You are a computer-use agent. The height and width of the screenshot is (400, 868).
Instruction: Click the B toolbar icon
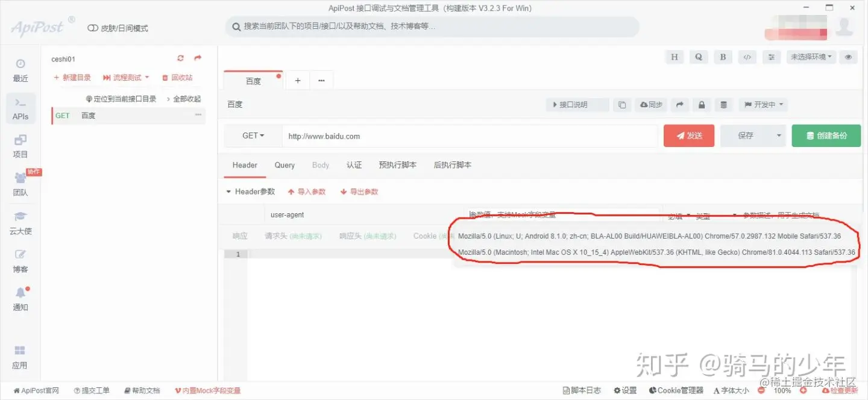point(723,57)
